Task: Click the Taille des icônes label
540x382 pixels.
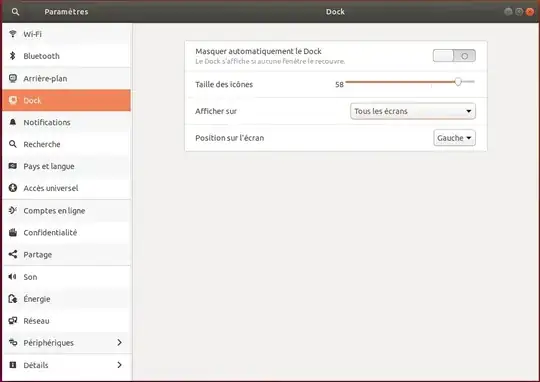Action: pyautogui.click(x=224, y=84)
